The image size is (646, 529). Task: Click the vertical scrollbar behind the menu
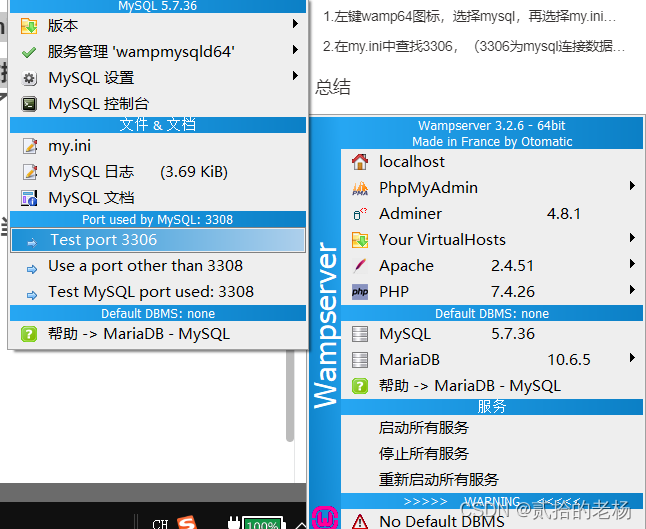(x=290, y=396)
